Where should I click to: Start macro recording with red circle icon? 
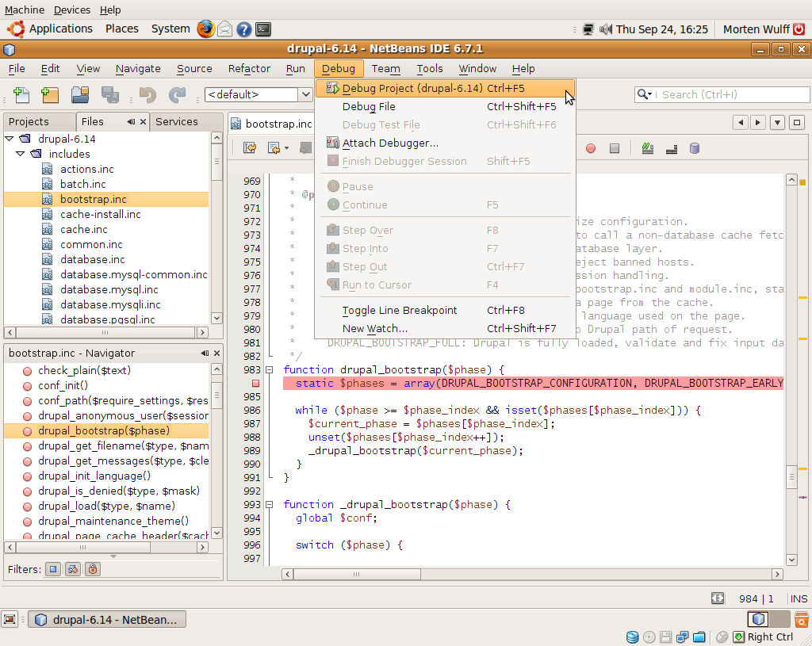coord(590,148)
